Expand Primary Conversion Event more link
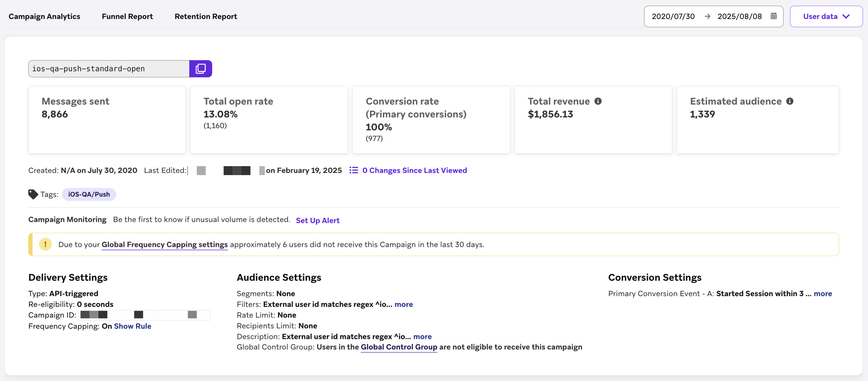Viewport: 868px width, 381px height. click(823, 294)
